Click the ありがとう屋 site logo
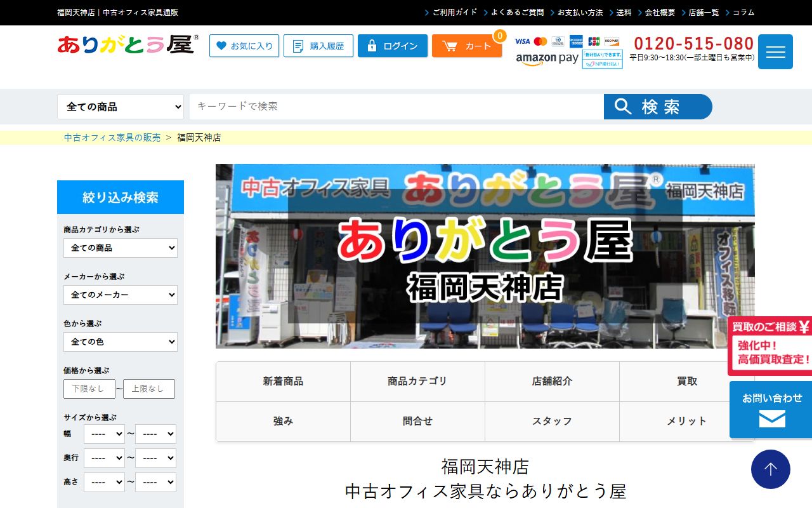The image size is (812, 508). [x=128, y=44]
